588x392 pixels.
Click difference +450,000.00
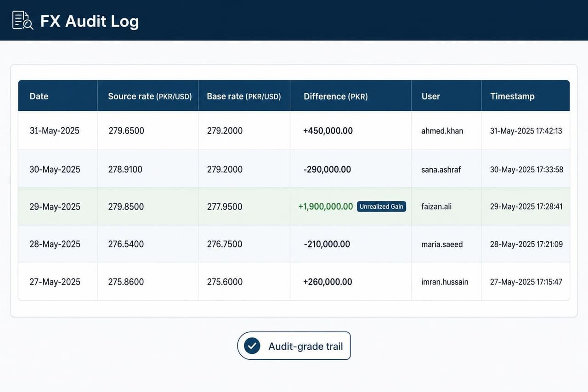(x=328, y=131)
